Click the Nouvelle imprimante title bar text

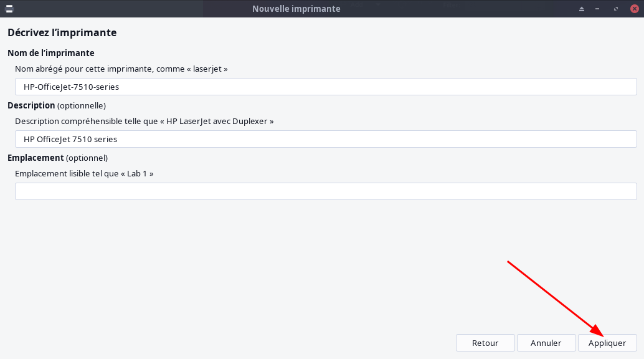pos(296,9)
